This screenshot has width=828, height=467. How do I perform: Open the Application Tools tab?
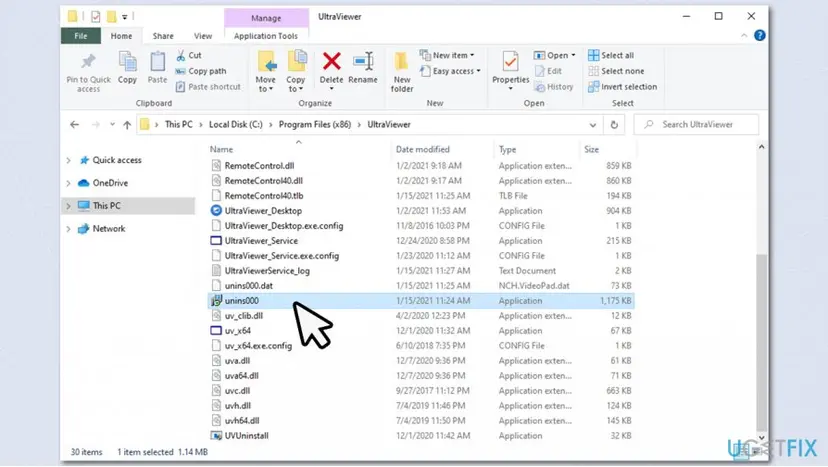point(266,36)
